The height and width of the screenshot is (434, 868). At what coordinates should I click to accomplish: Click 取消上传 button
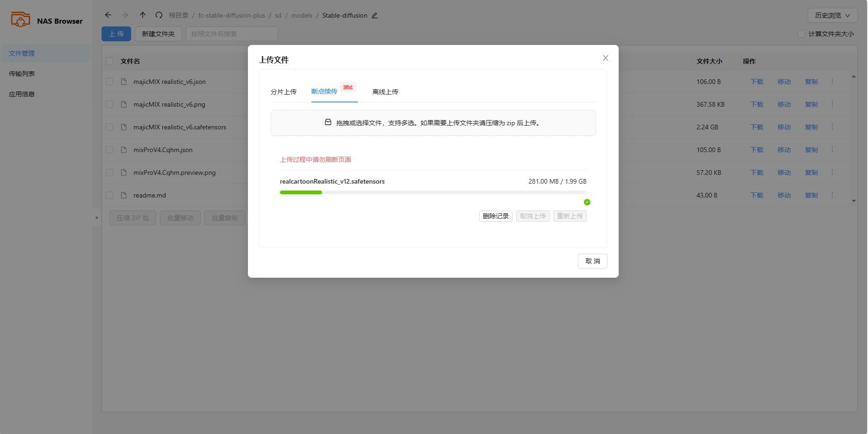(x=533, y=216)
